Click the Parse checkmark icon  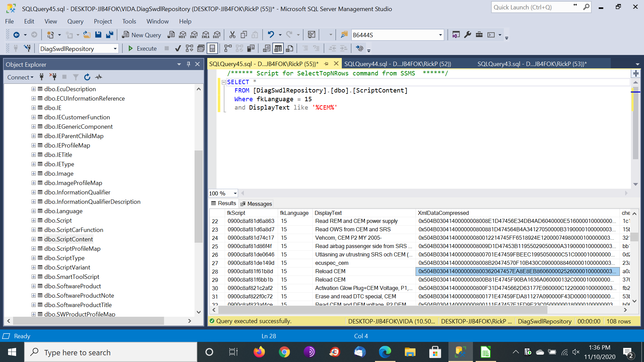coord(178,49)
